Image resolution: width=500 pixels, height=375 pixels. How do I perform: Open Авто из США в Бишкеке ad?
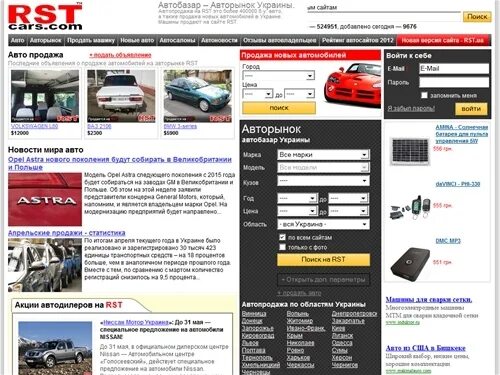coord(425,348)
